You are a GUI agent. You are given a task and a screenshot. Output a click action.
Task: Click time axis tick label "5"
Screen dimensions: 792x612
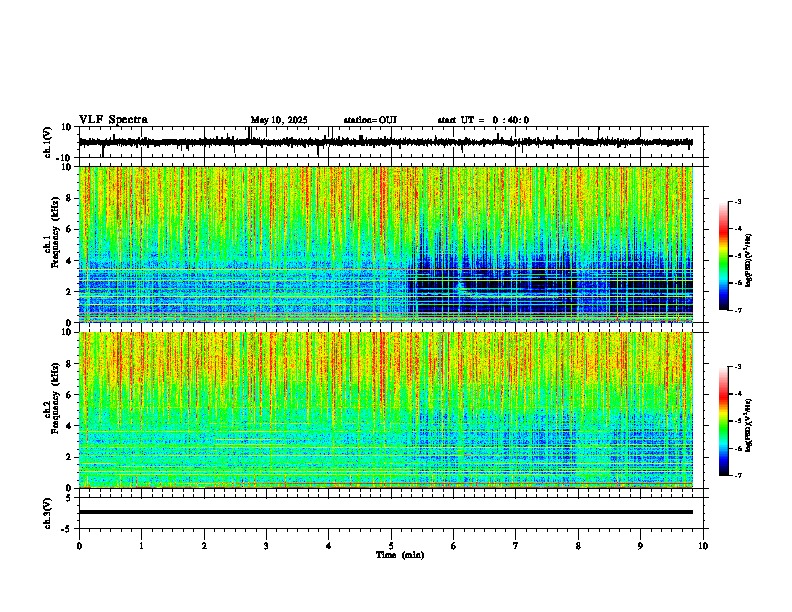(391, 546)
